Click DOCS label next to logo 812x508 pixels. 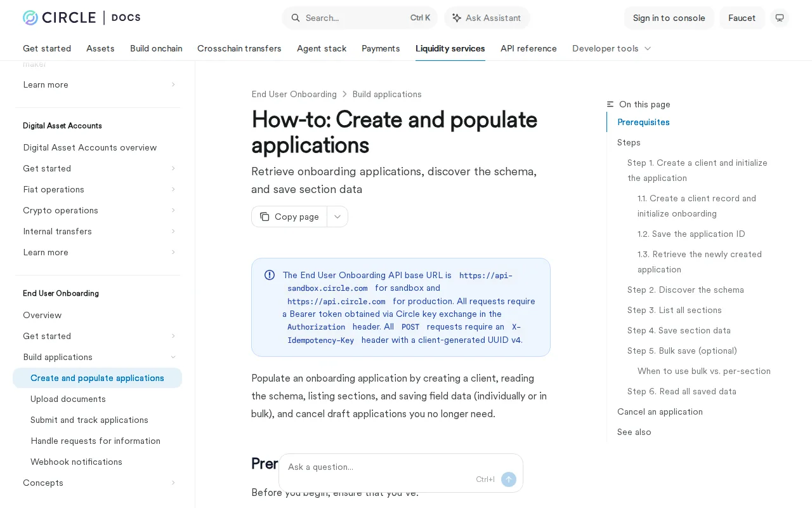126,18
